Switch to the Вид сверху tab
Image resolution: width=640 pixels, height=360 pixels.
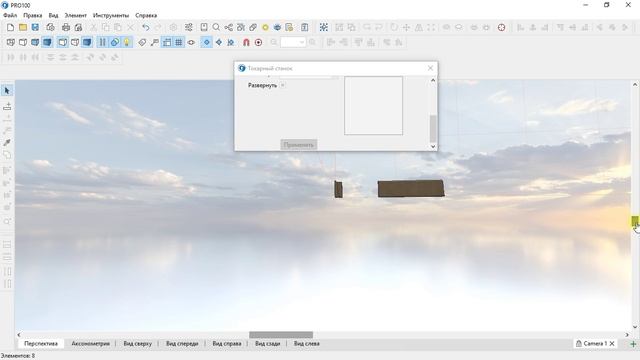click(138, 344)
